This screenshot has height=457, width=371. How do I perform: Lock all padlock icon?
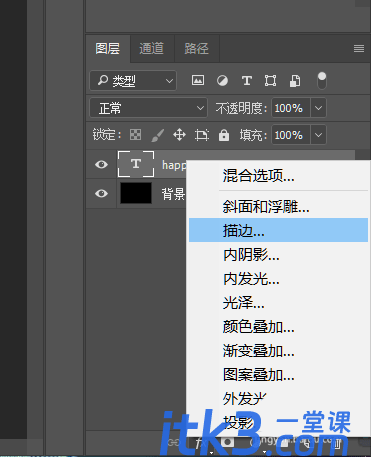coord(224,135)
